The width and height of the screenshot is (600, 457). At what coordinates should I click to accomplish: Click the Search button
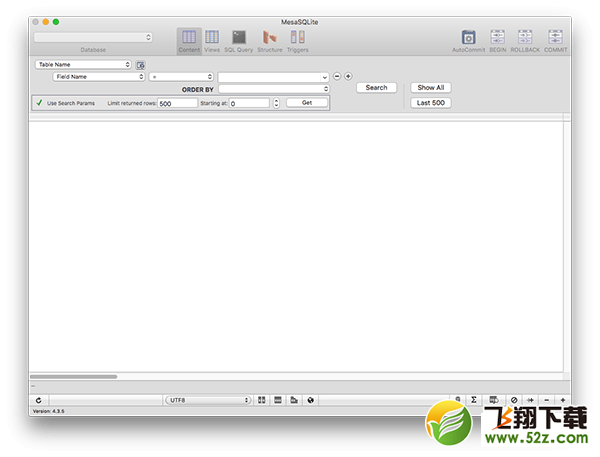377,88
